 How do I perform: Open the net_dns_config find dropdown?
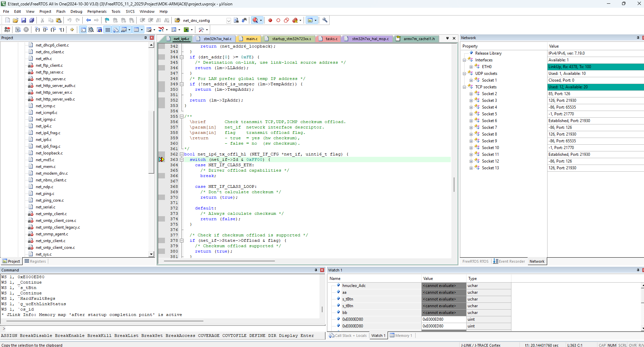pyautogui.click(x=228, y=21)
